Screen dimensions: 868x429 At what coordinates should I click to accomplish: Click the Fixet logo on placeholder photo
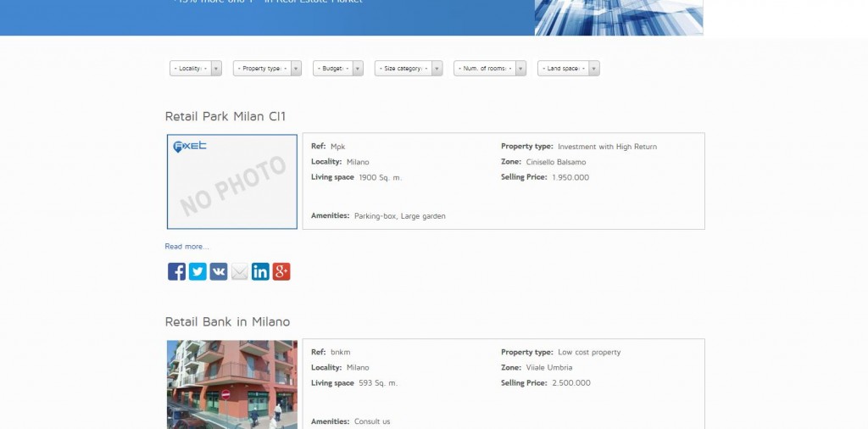pyautogui.click(x=190, y=146)
